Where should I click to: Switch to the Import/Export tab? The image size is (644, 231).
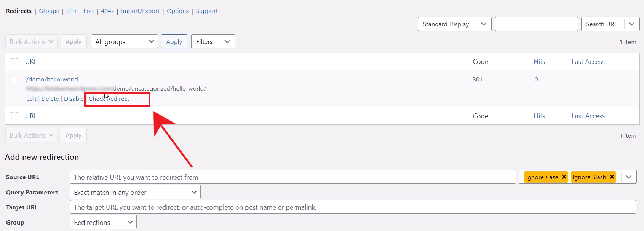(140, 11)
